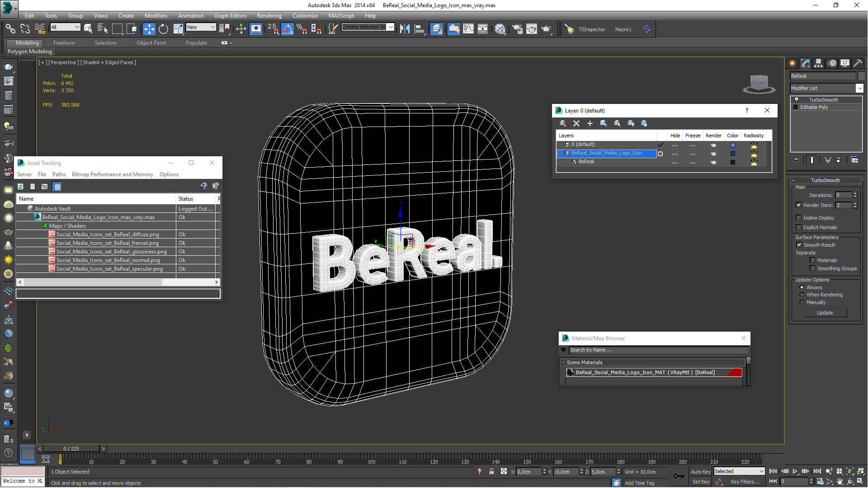Viewport: 868px width, 488px height.
Task: Click the Unlink Selection tool
Action: coord(25,29)
